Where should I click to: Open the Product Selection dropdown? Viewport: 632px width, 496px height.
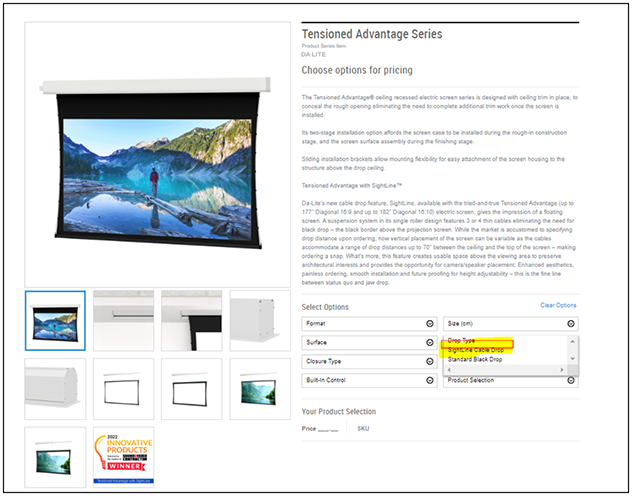pyautogui.click(x=511, y=380)
